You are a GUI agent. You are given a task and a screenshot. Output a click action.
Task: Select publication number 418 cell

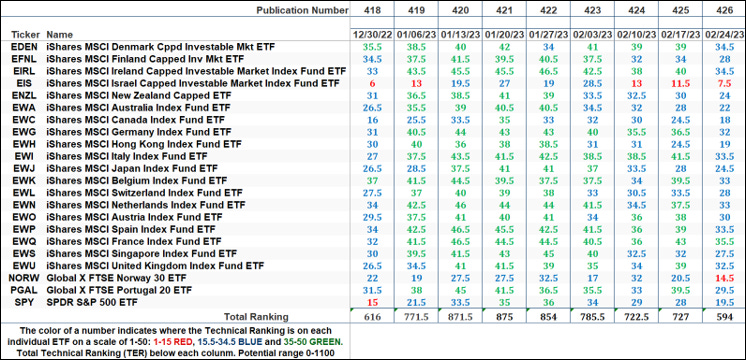coord(373,10)
